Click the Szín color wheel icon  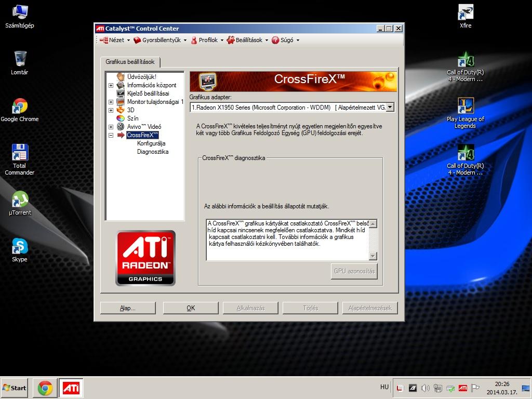(121, 118)
